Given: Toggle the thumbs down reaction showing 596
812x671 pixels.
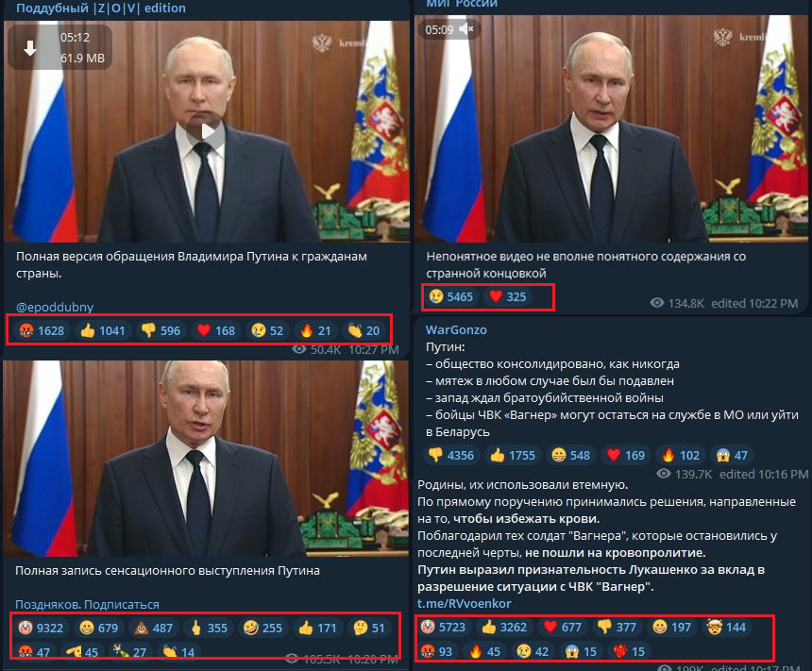Looking at the screenshot, I should [x=161, y=330].
